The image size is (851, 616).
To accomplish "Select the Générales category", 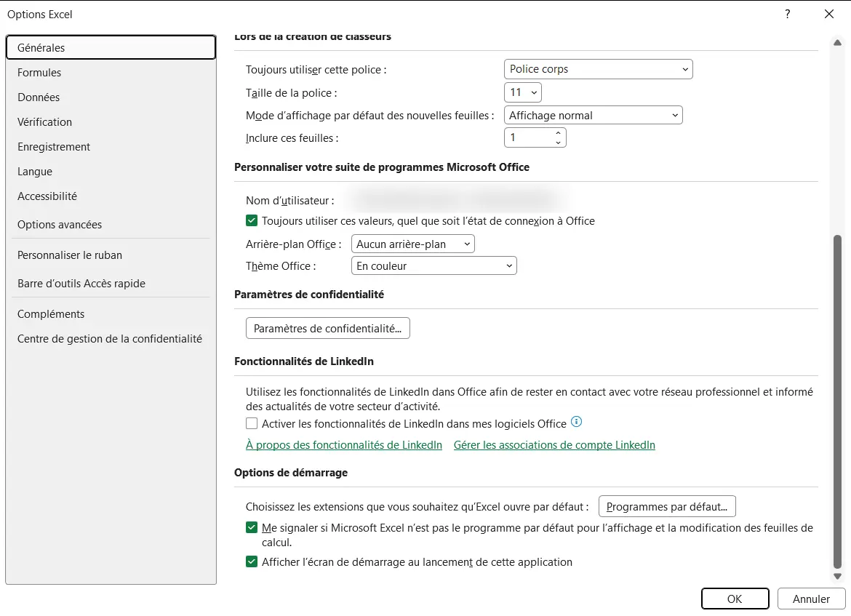I will pyautogui.click(x=111, y=48).
